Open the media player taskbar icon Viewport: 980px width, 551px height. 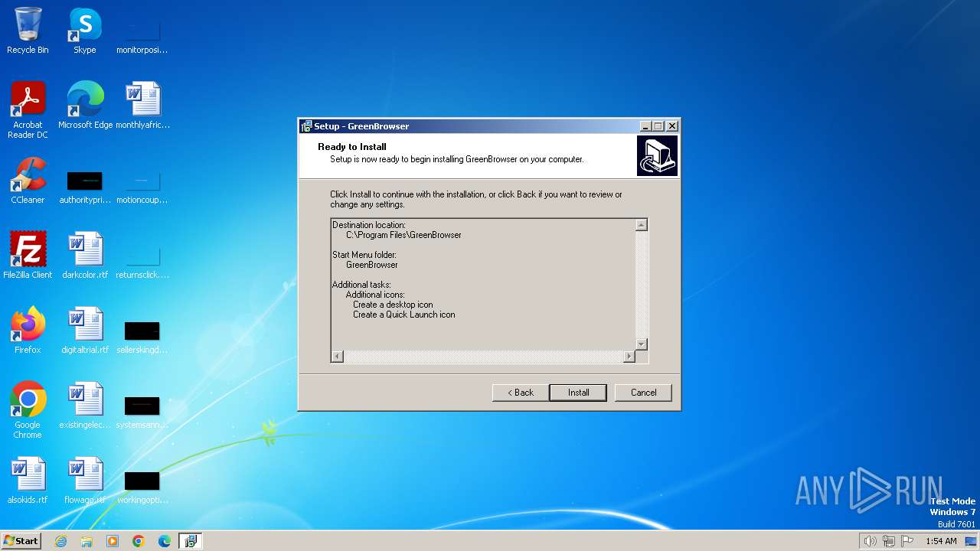pyautogui.click(x=113, y=541)
